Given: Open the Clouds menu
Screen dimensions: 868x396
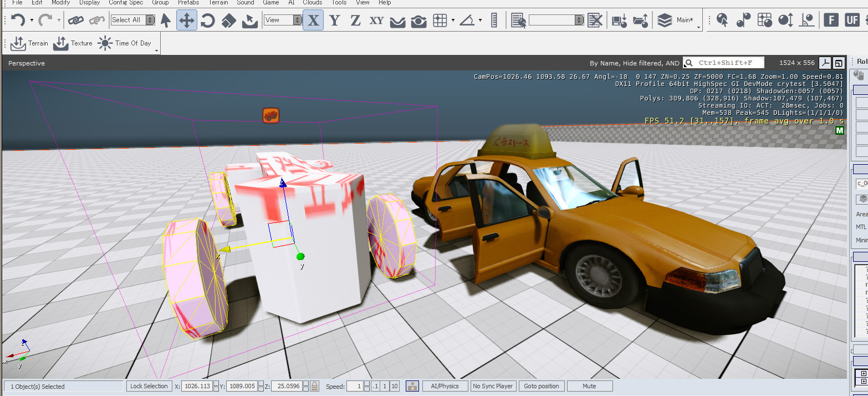Looking at the screenshot, I should (313, 3).
